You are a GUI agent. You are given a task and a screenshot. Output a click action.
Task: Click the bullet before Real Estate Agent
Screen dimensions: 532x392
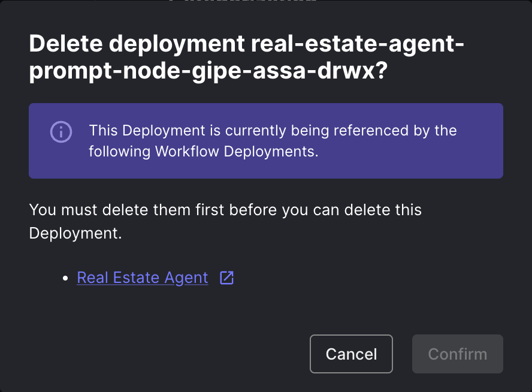pyautogui.click(x=66, y=279)
